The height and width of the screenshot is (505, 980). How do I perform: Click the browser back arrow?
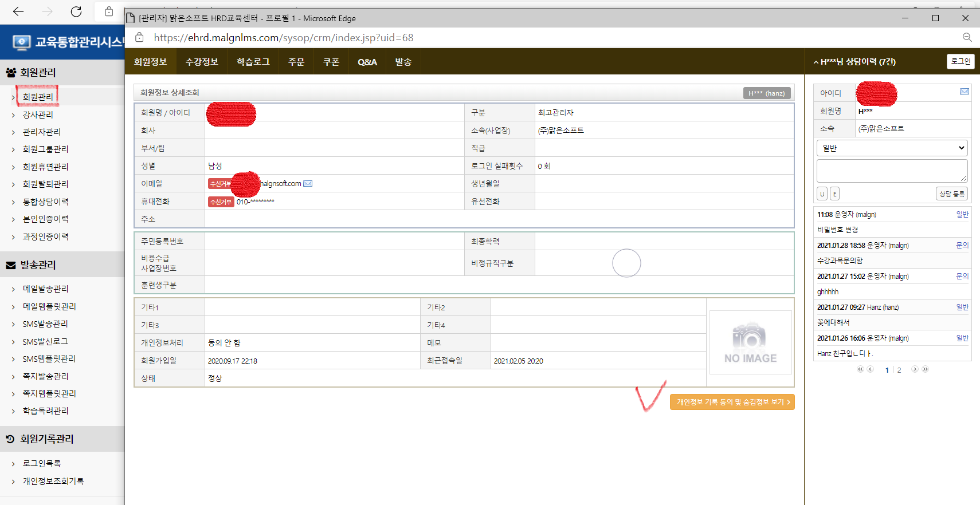(18, 11)
